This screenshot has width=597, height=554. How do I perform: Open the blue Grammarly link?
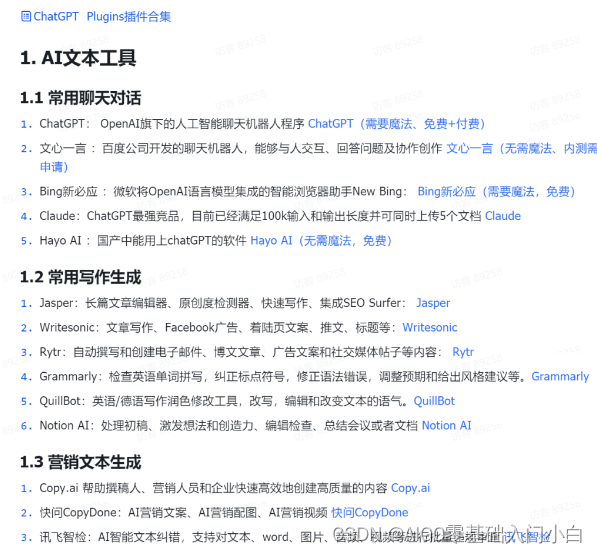[560, 377]
